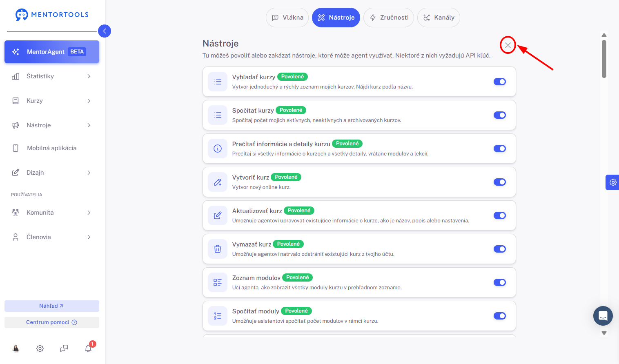This screenshot has height=364, width=619.
Task: Disable the Vyhľadať kurzy toggle
Action: (x=500, y=82)
